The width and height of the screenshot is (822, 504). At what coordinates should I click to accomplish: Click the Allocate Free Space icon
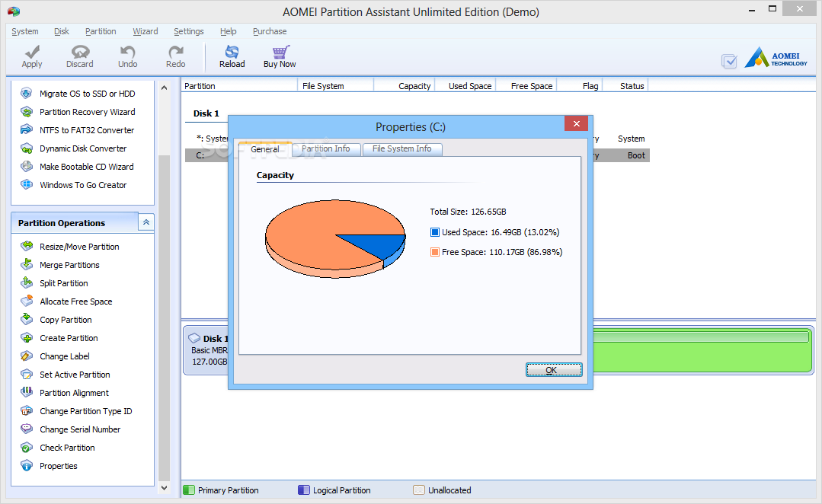[26, 301]
